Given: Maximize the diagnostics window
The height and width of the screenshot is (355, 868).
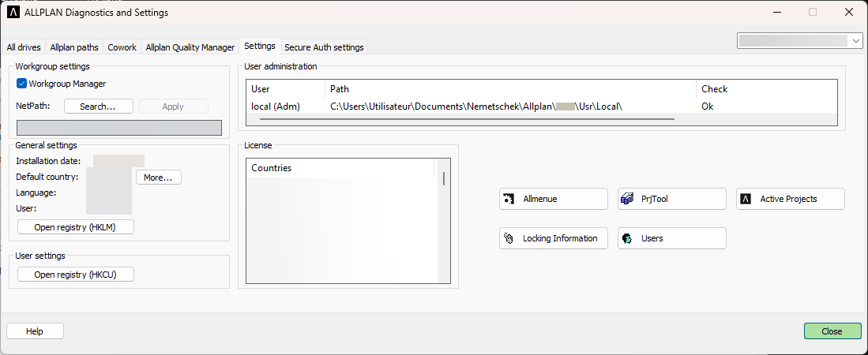Looking at the screenshot, I should [x=813, y=12].
